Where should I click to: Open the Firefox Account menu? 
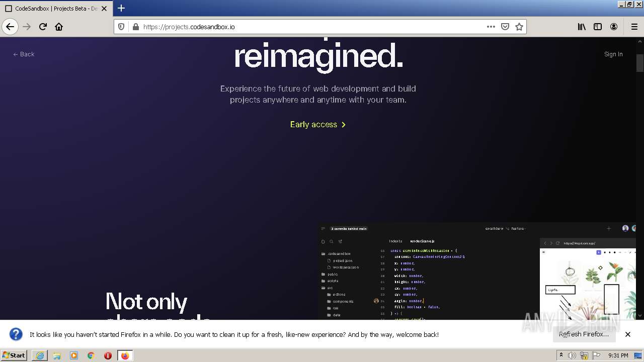coord(614,27)
